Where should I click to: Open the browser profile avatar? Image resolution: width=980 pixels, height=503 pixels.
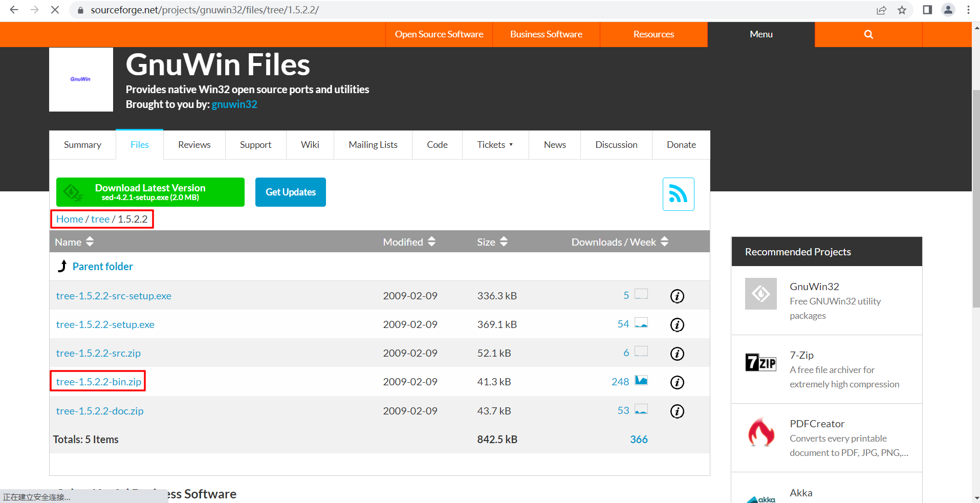[x=948, y=10]
